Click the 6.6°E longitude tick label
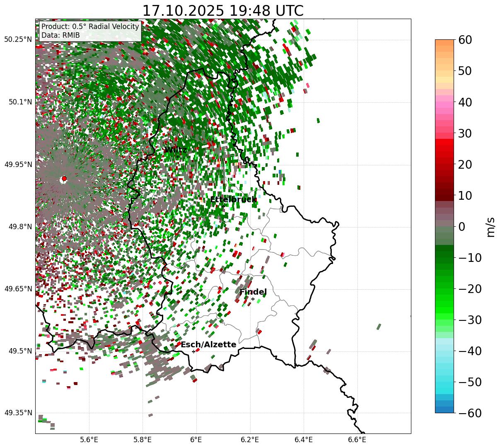This screenshot has height=448, width=500. [357, 440]
